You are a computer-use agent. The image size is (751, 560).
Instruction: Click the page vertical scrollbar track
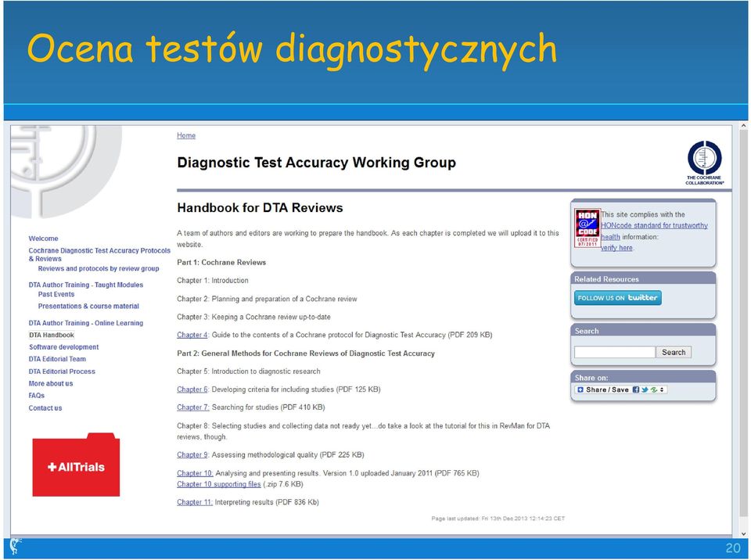[x=743, y=329]
